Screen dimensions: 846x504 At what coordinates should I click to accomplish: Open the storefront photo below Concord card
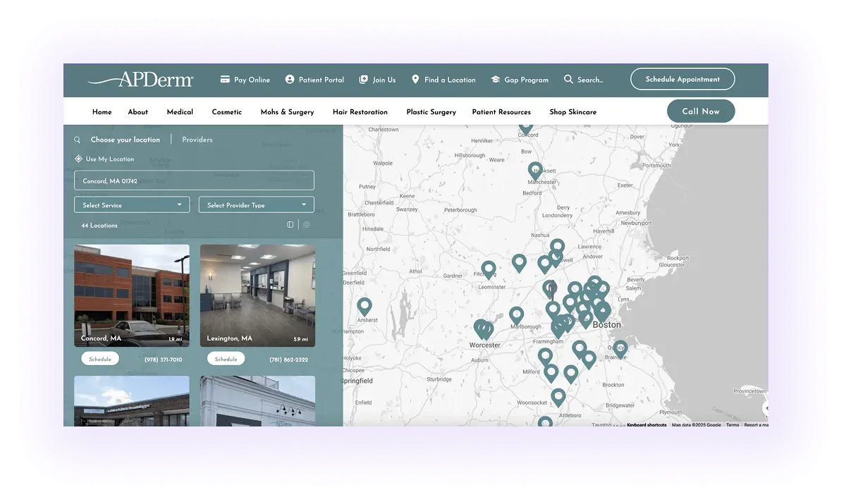pos(132,401)
